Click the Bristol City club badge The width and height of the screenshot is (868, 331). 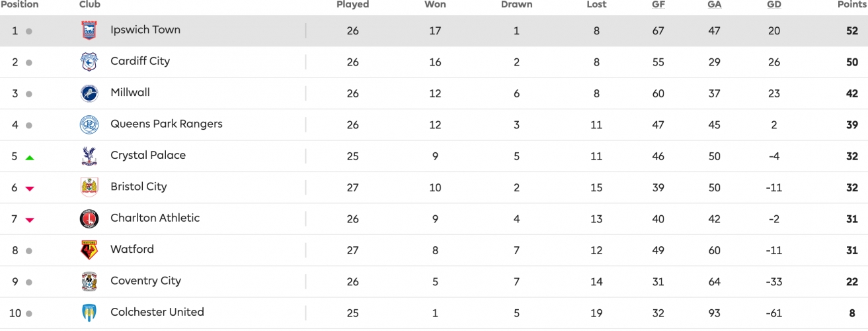89,187
